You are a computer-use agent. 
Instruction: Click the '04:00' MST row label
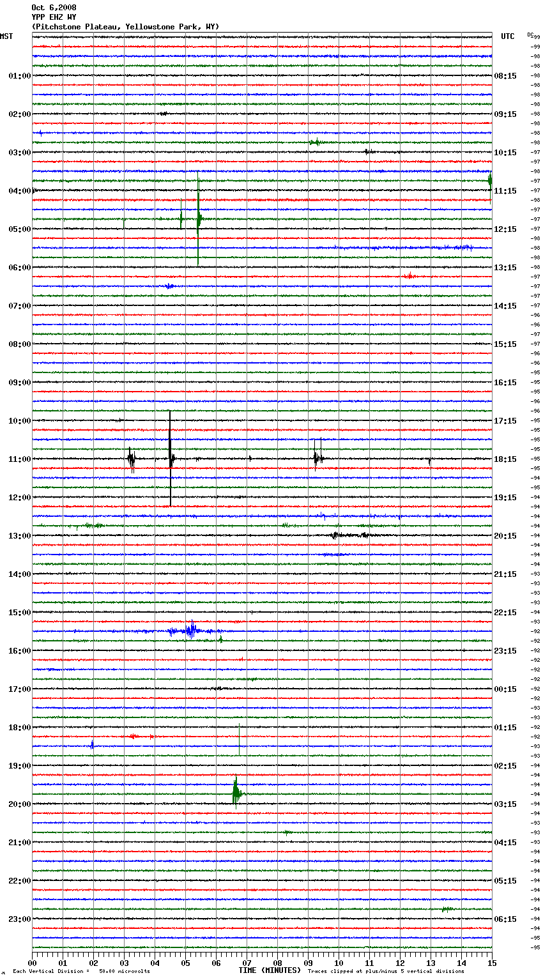[x=19, y=191]
